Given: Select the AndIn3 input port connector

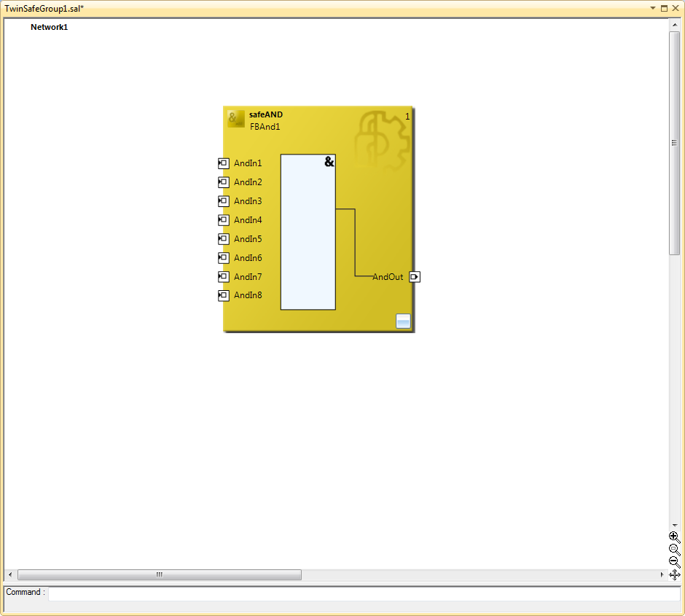Looking at the screenshot, I should click(223, 201).
